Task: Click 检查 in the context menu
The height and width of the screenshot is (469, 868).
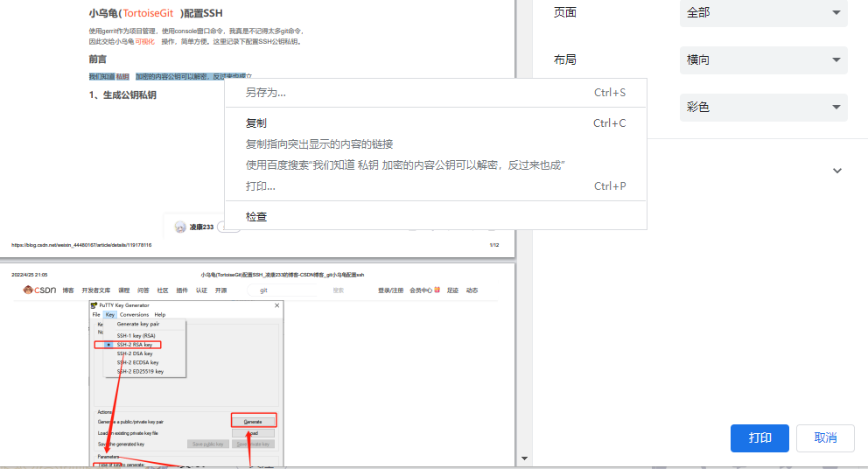Action: 256,217
